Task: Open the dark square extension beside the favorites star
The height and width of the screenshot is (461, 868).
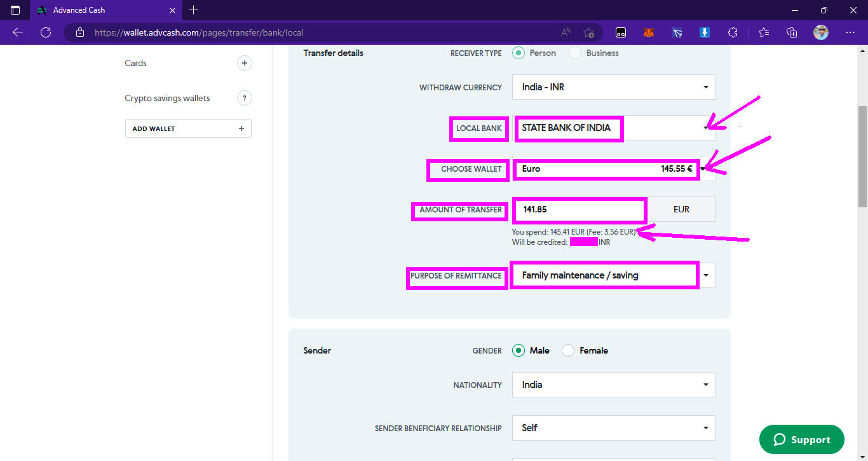Action: (x=621, y=32)
